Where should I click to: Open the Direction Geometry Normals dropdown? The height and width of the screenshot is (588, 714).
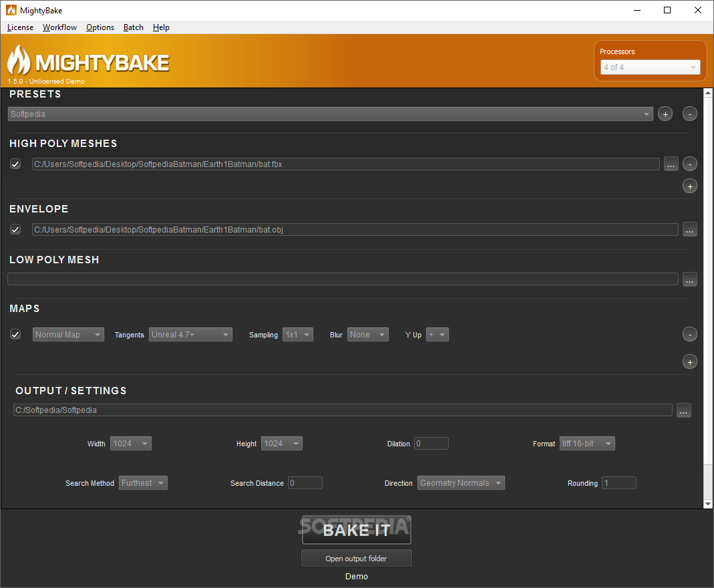tap(461, 483)
